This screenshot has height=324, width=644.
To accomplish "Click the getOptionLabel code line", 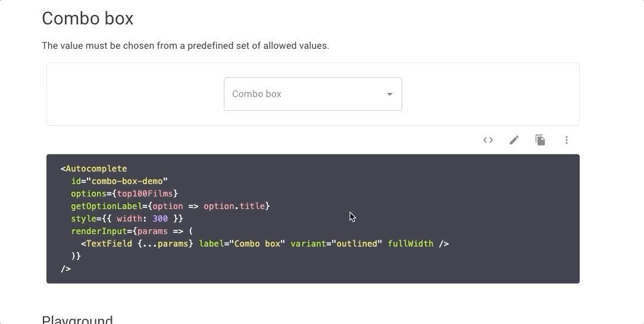I will point(170,206).
